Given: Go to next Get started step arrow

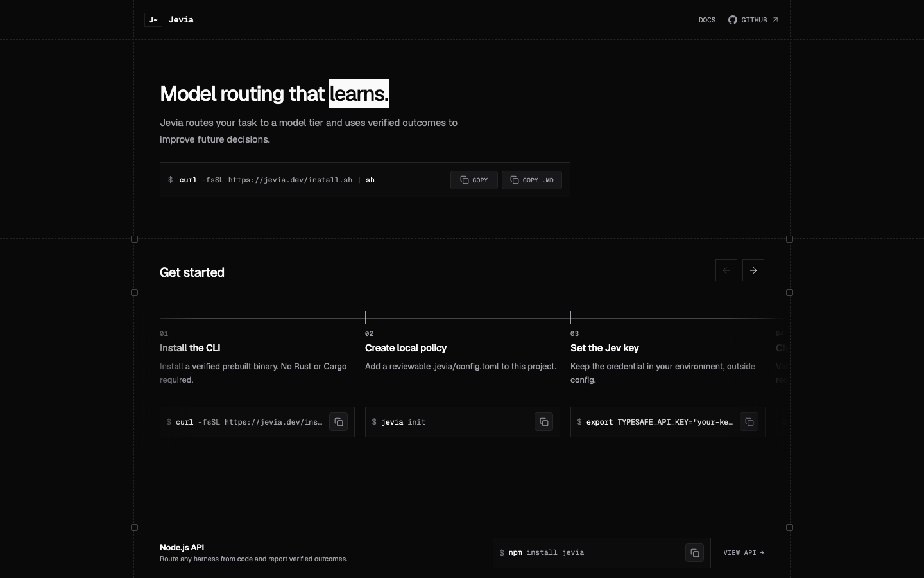Looking at the screenshot, I should (x=753, y=270).
